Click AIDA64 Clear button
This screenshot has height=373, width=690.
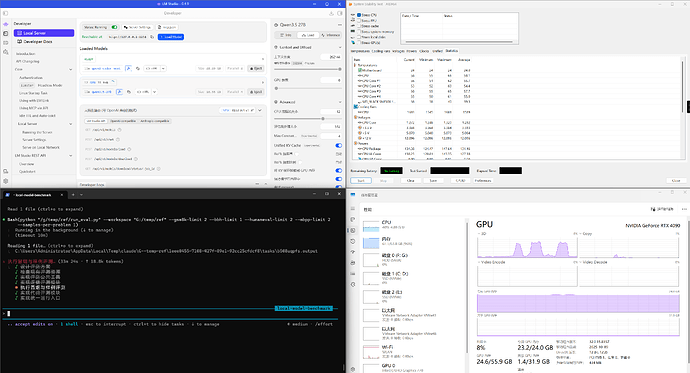[x=411, y=181]
